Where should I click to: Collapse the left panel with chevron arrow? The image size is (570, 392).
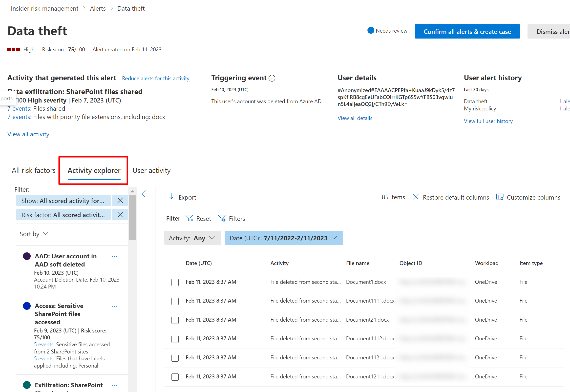(x=144, y=194)
